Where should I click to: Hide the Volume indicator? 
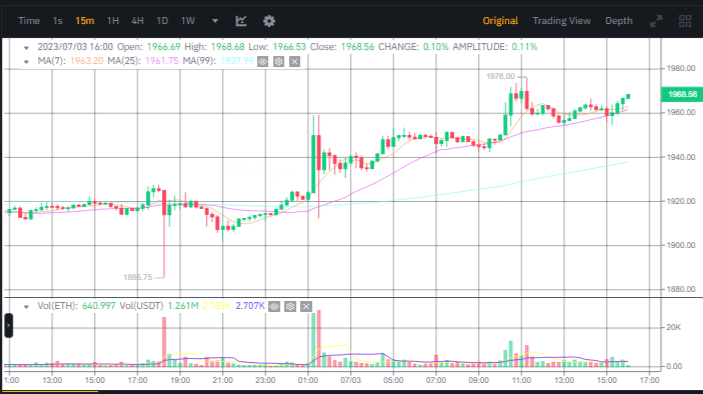274,306
